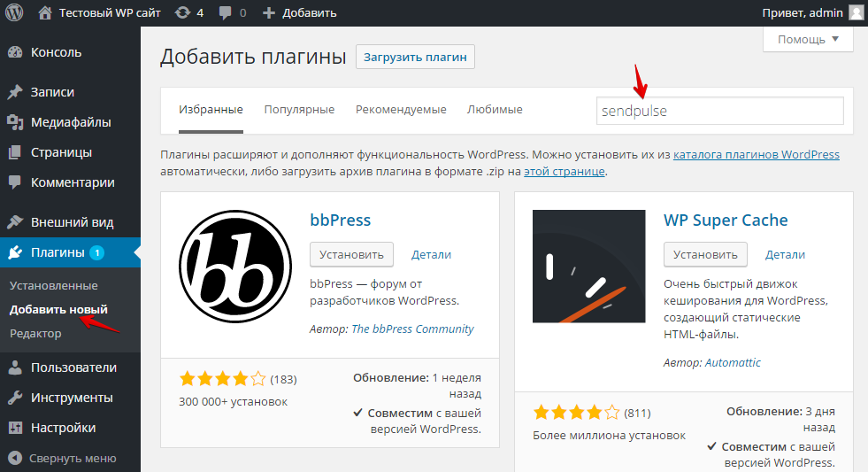Click the bbPress logo thumbnail
Screen dimensions: 868x472
[x=235, y=267]
